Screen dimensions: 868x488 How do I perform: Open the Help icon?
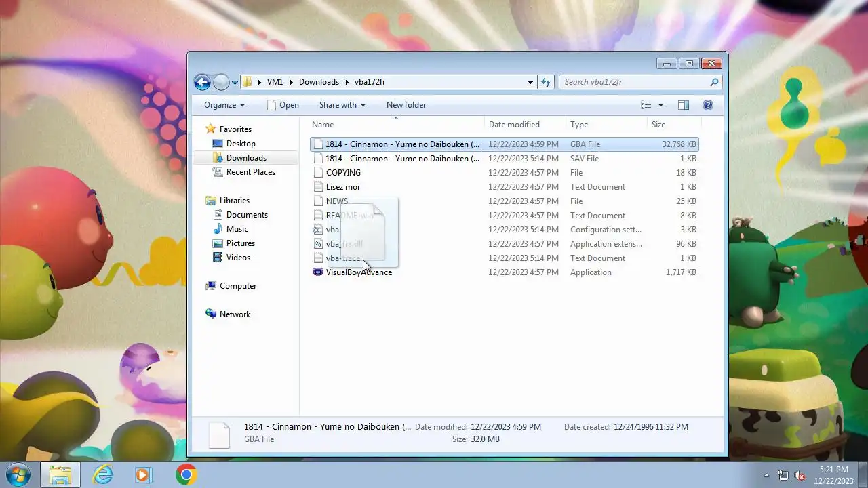[708, 105]
